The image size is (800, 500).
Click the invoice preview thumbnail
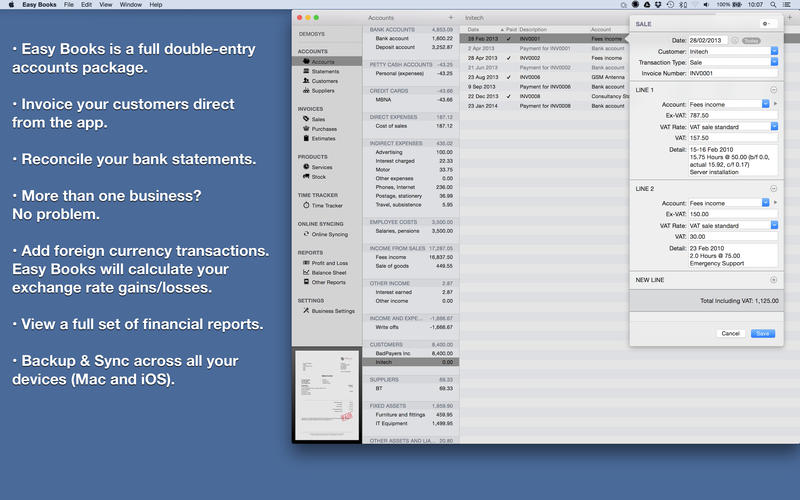click(x=326, y=395)
